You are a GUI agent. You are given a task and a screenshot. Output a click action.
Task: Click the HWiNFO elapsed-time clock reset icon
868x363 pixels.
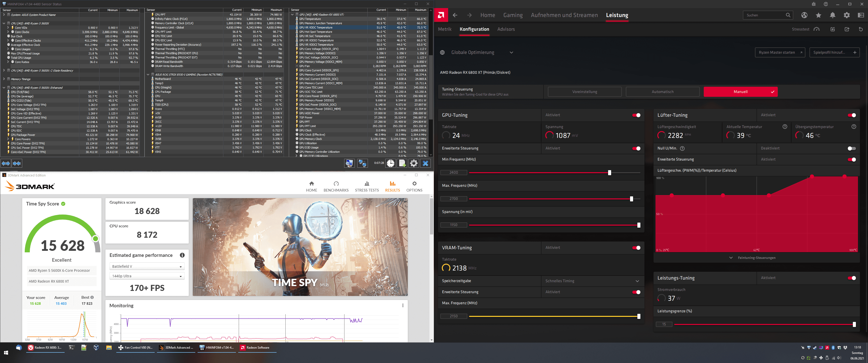(390, 163)
